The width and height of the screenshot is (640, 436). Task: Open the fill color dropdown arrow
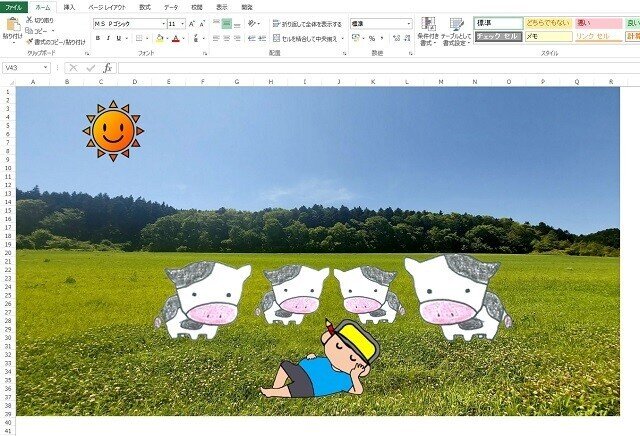click(167, 38)
